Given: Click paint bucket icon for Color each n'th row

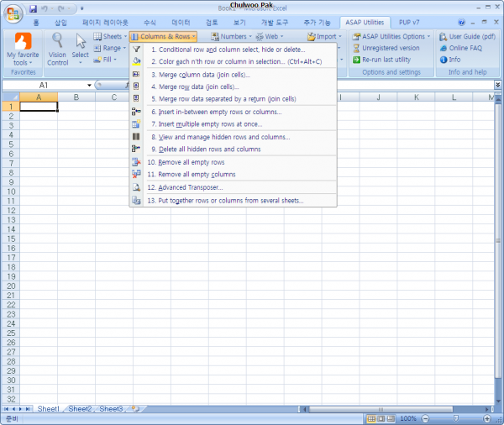Looking at the screenshot, I should [136, 61].
